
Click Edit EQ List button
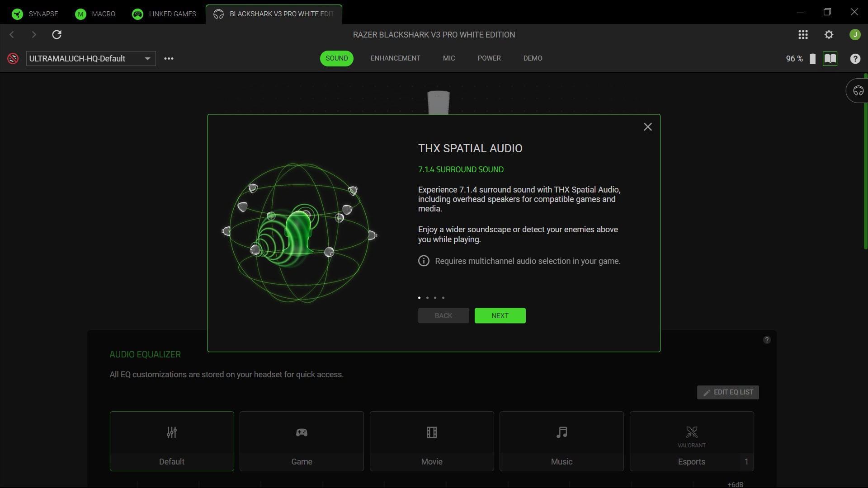pos(728,392)
